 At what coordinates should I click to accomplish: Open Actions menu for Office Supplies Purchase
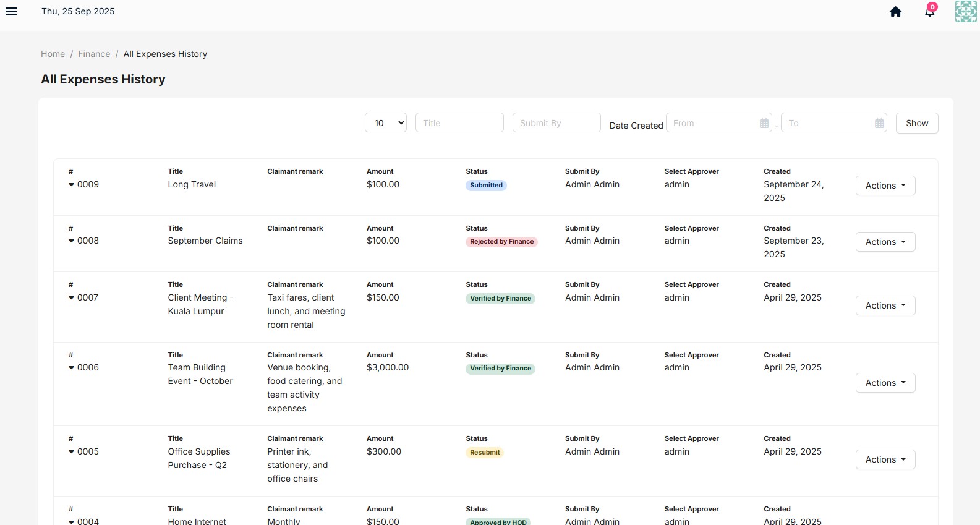coord(885,459)
